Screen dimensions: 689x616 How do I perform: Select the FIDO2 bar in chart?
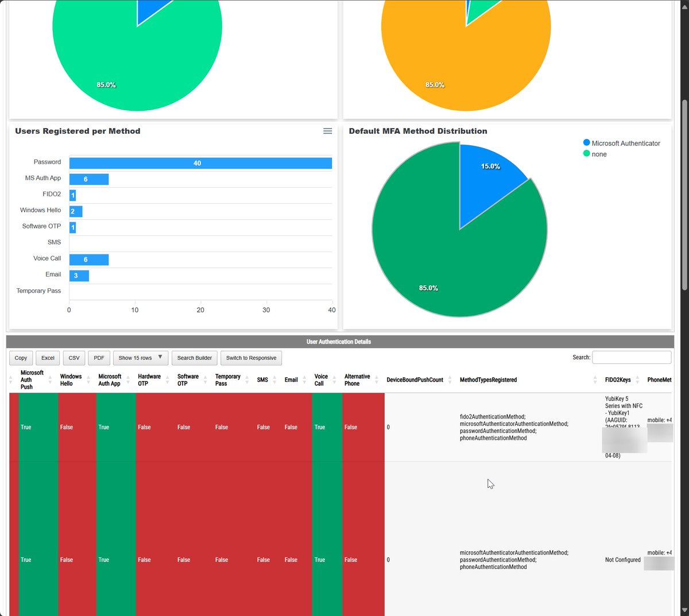(x=72, y=195)
